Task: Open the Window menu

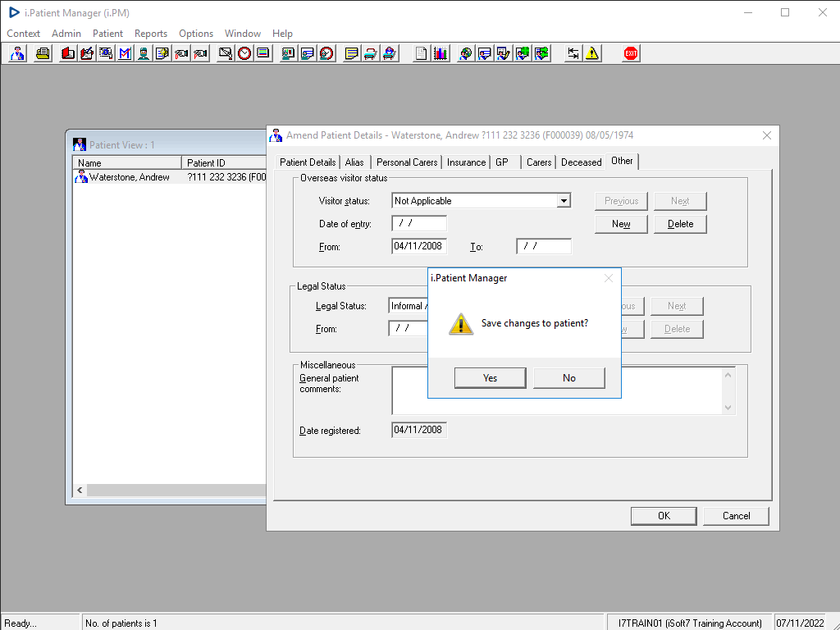Action: coord(243,33)
